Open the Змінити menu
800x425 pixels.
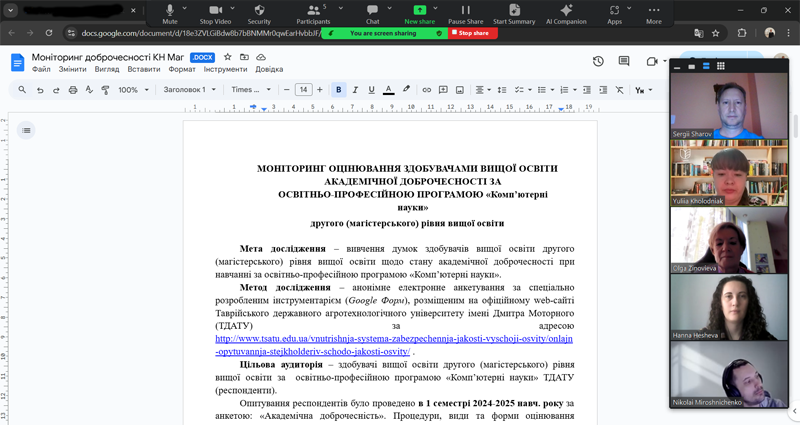pyautogui.click(x=72, y=69)
